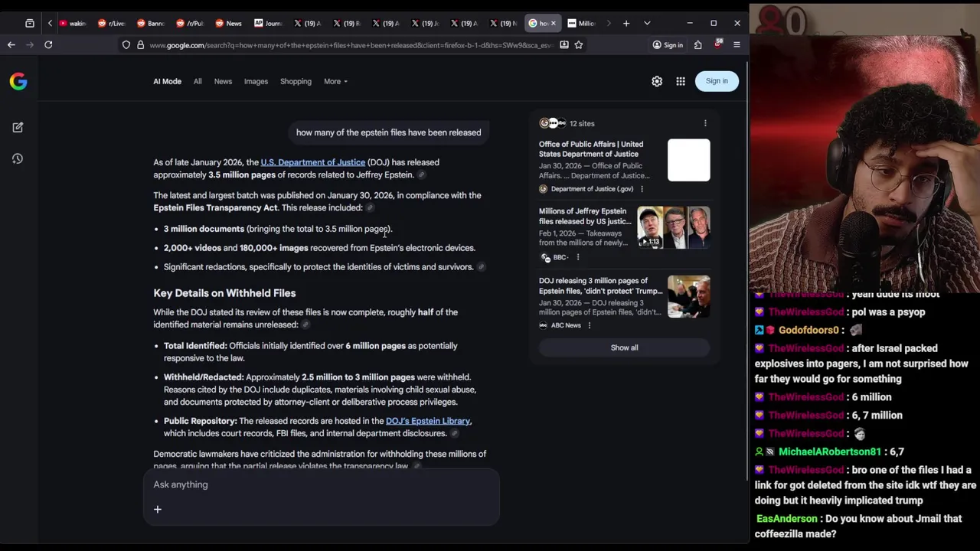Open 'Office of Public Affairs | United States' result

(x=591, y=149)
